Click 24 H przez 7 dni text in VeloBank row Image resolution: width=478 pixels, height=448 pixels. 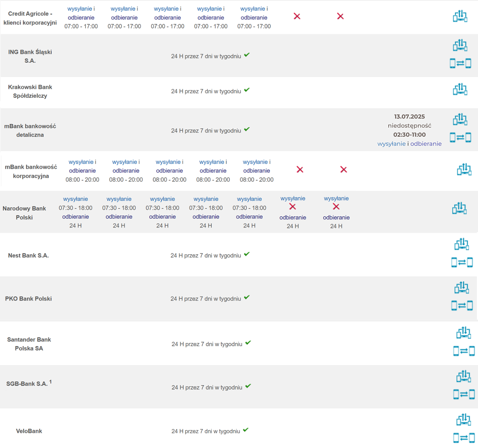pos(206,431)
